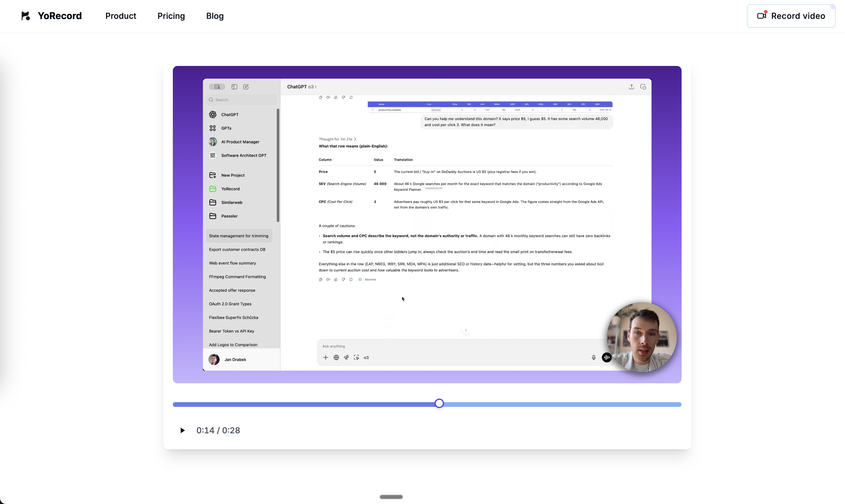Click the copy chat windows icon
This screenshot has height=504, width=845.
pos(643,87)
